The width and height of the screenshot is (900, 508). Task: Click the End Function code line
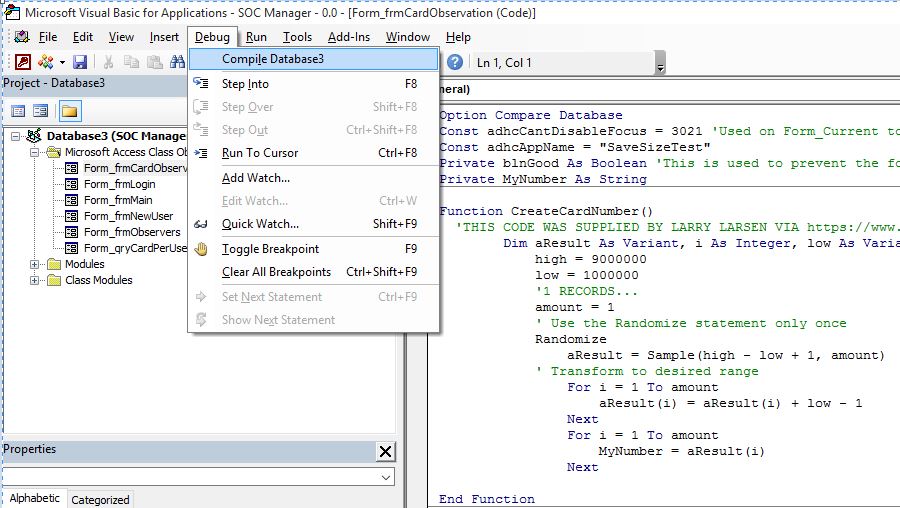pos(487,499)
